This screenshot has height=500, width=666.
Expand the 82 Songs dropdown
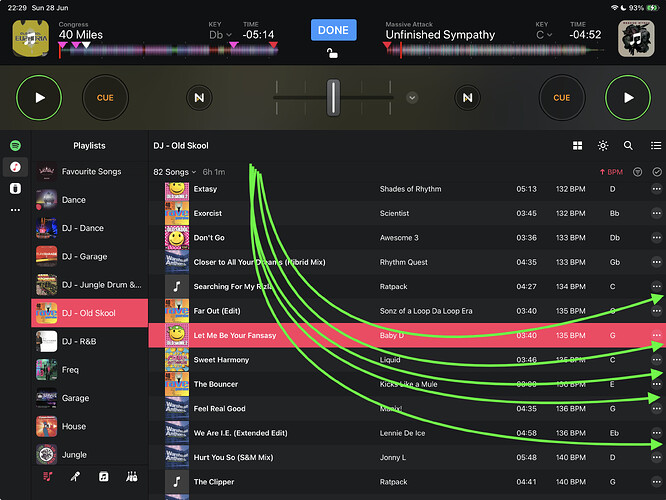click(x=175, y=172)
